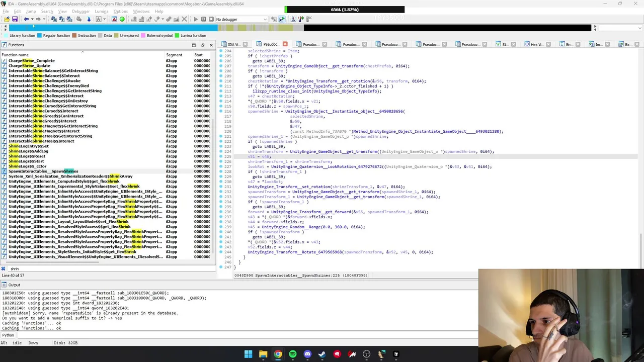Open the Options menu
The height and width of the screenshot is (362, 644).
(121, 11)
